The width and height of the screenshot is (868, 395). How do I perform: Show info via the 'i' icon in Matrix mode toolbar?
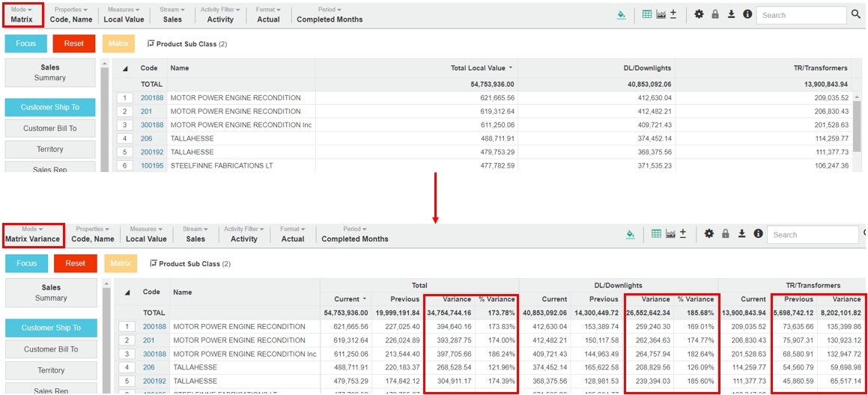pyautogui.click(x=747, y=14)
